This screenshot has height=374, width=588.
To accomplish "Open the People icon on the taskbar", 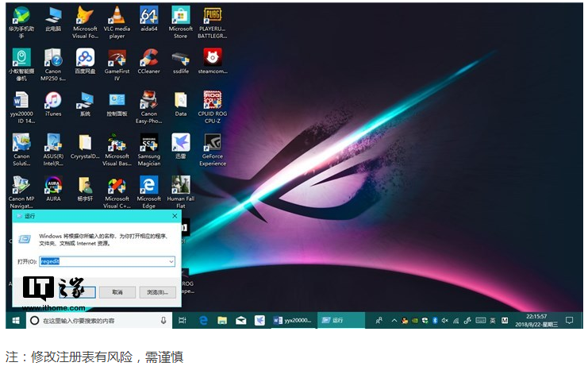I will [x=379, y=320].
